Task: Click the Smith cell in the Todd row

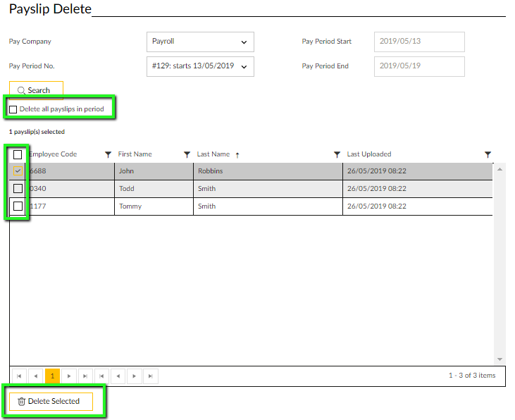Action: [268, 189]
